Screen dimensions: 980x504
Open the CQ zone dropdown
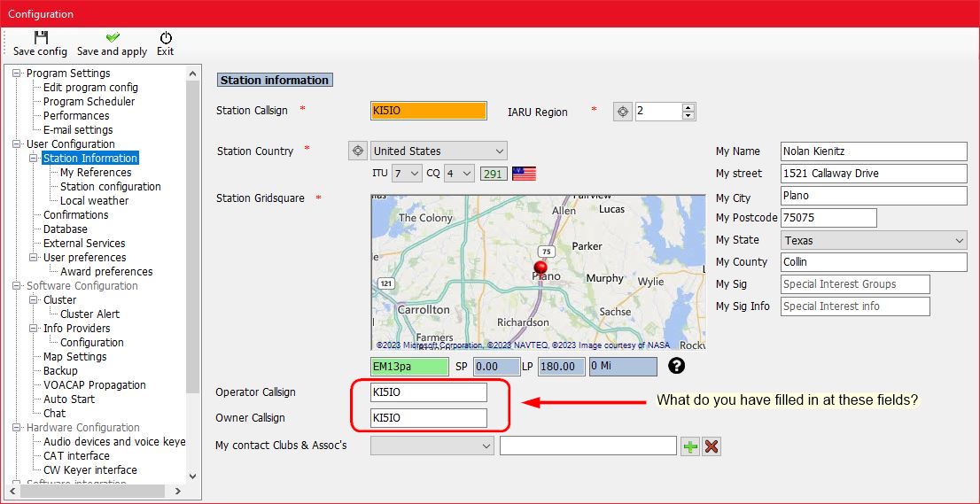pos(468,174)
